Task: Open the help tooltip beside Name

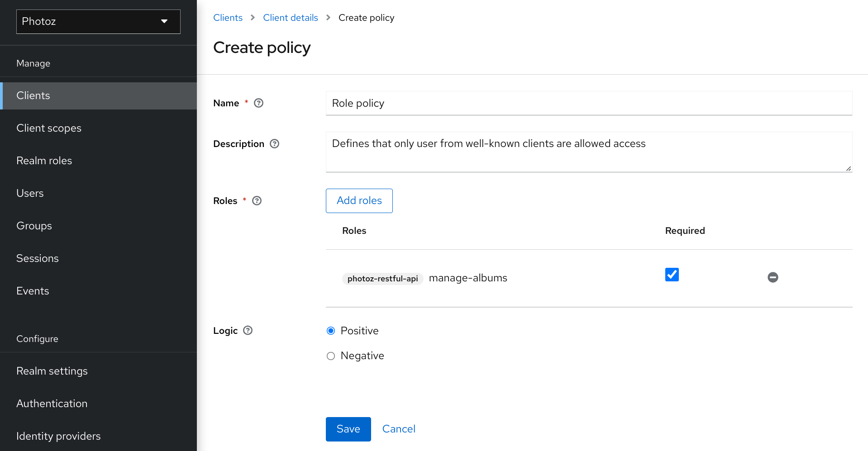Action: click(x=258, y=103)
